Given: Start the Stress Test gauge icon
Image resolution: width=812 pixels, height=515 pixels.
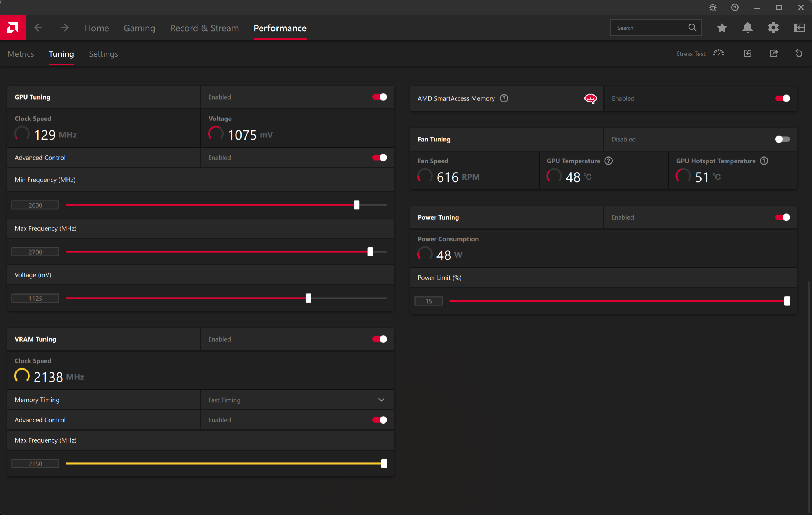Looking at the screenshot, I should click(x=719, y=53).
